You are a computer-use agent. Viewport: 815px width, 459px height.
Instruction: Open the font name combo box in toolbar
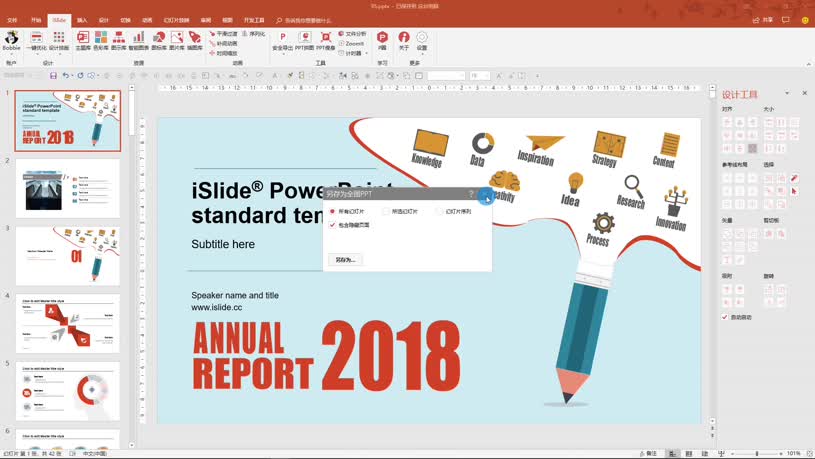click(x=446, y=76)
